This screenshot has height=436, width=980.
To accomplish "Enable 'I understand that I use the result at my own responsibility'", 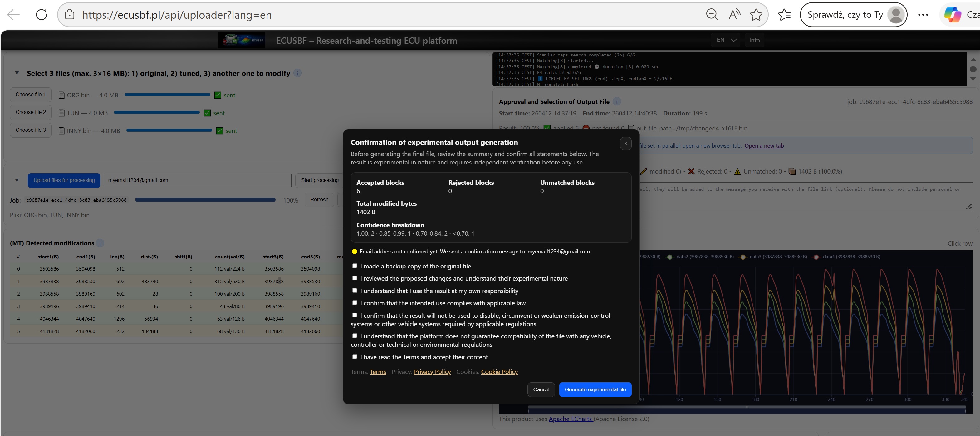I will 355,290.
